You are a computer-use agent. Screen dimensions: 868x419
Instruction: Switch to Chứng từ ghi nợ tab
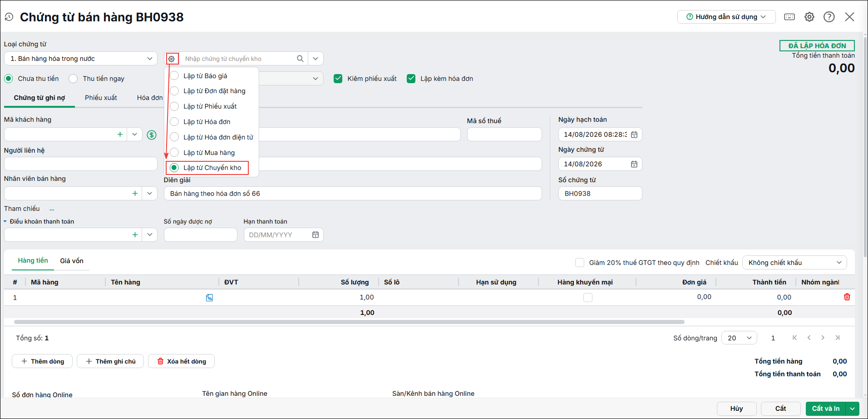click(x=39, y=98)
